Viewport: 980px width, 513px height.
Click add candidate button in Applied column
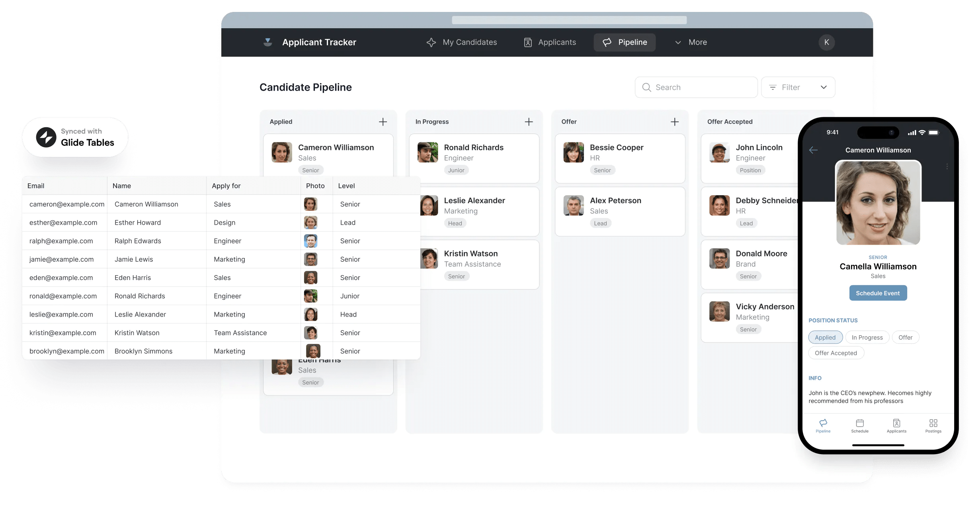(383, 122)
